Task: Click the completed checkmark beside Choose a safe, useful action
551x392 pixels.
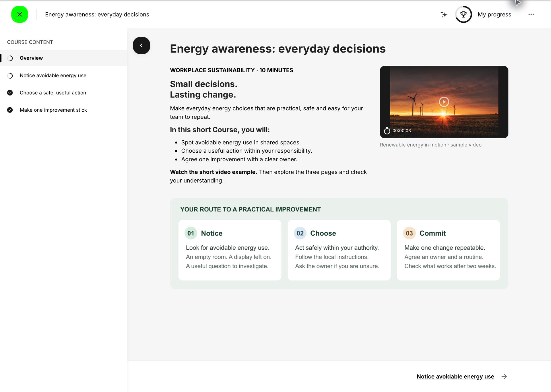Action: click(10, 93)
